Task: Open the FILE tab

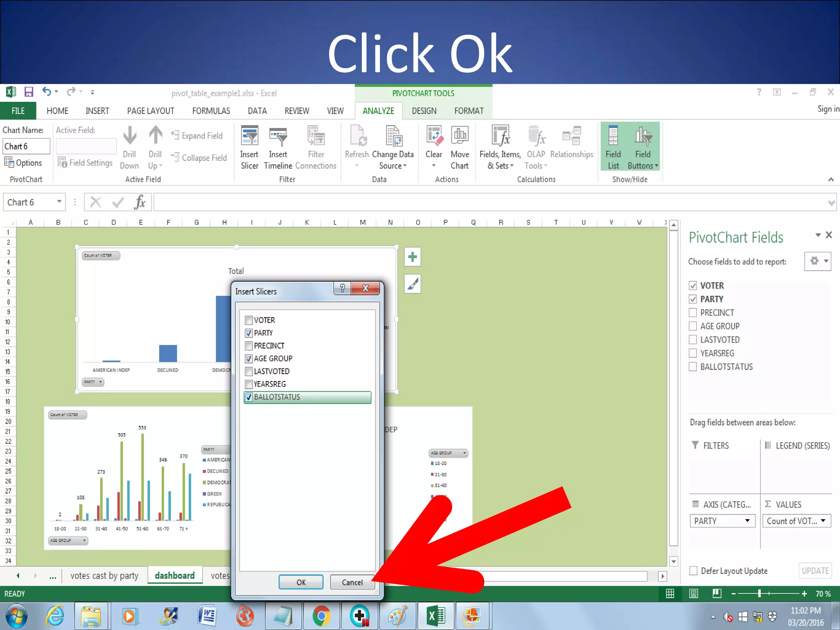Action: (x=18, y=111)
